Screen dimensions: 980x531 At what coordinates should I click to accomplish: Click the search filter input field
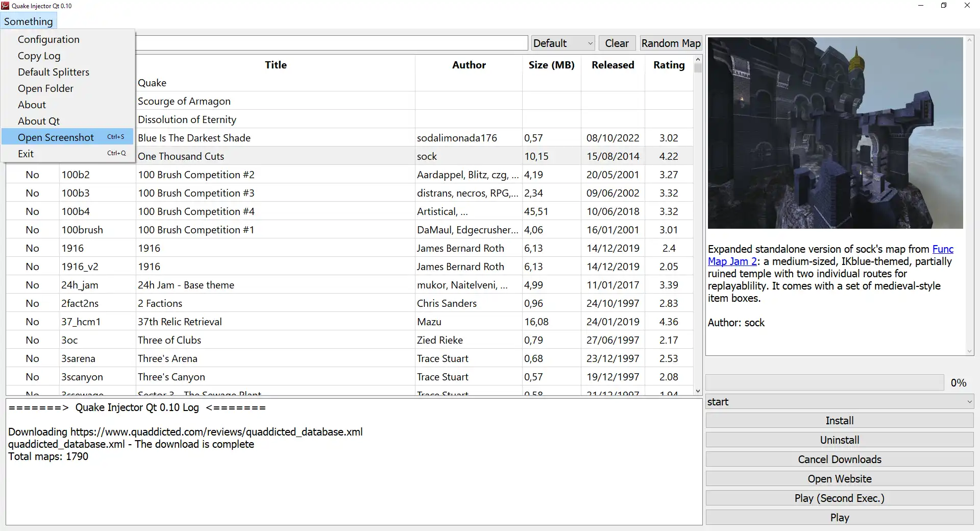[x=332, y=43]
